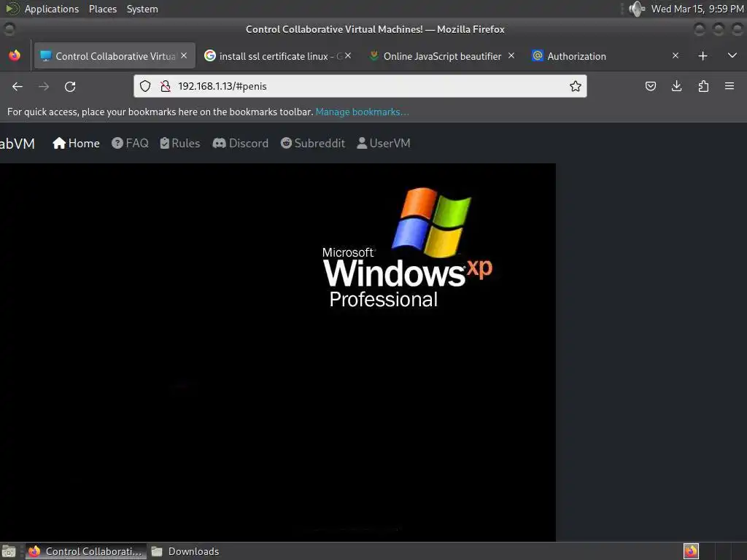Open the Applications menu

coord(52,9)
